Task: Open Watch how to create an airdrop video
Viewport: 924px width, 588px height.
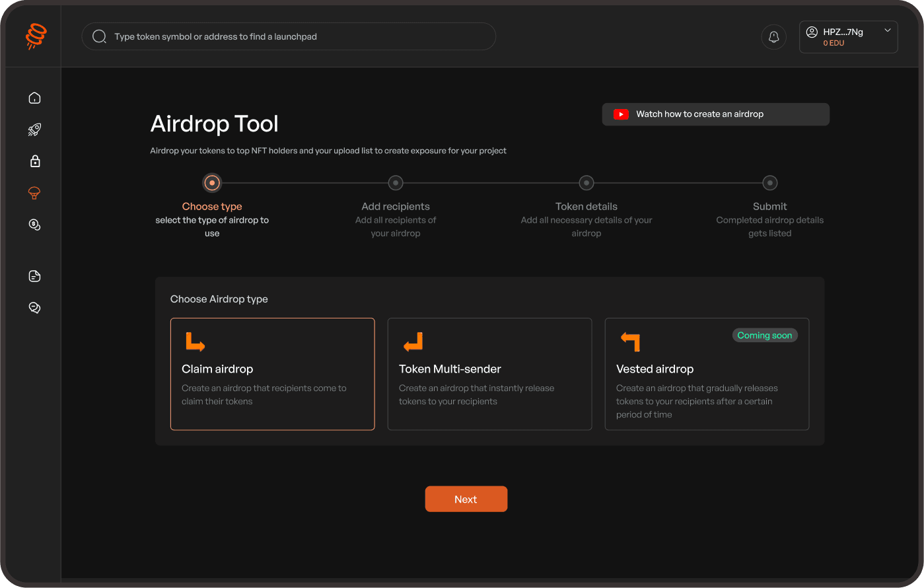Action: (x=715, y=114)
